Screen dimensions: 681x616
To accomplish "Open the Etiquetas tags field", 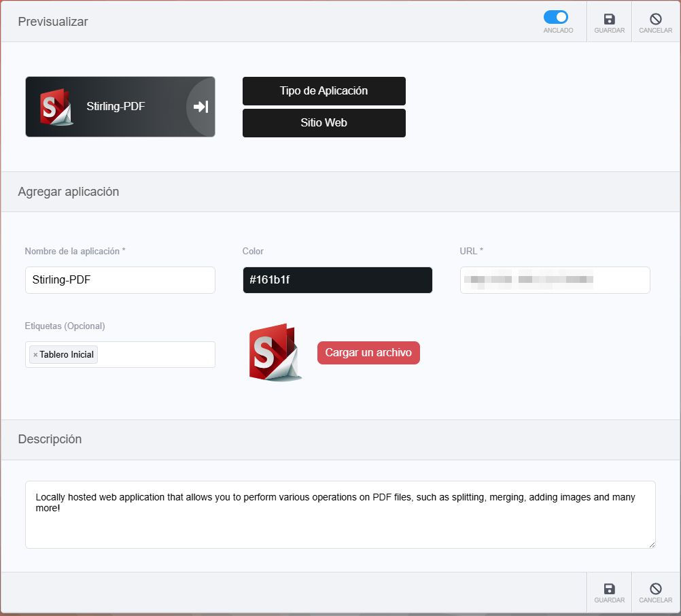I will point(156,354).
